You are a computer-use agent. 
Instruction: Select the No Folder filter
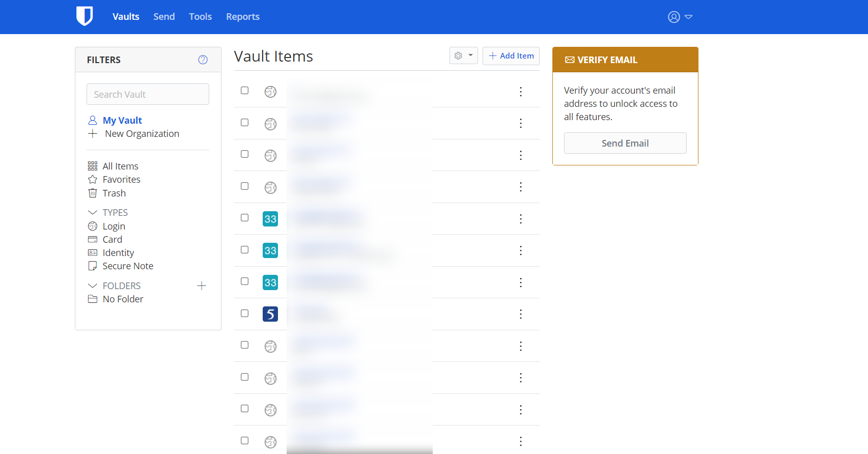(x=123, y=299)
